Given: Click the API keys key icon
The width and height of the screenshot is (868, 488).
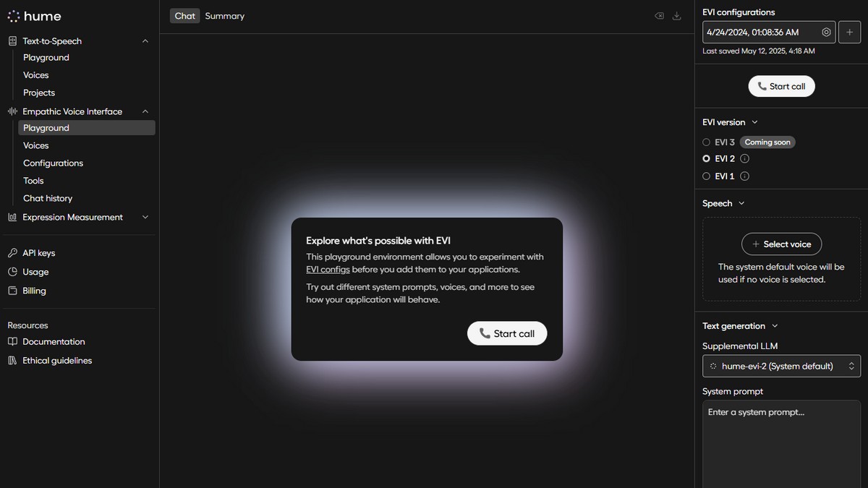Looking at the screenshot, I should tap(12, 253).
